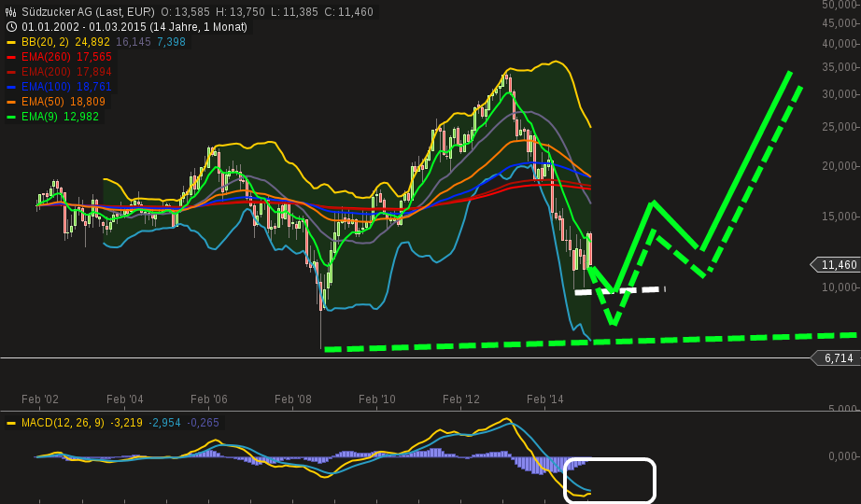Image resolution: width=861 pixels, height=504 pixels.
Task: Click the candlestick chart type icon
Action: pos(10,11)
